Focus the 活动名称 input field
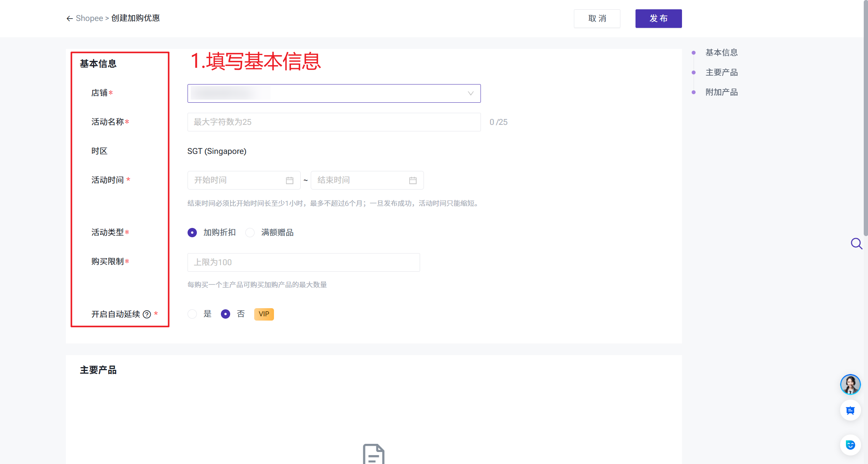Image resolution: width=868 pixels, height=464 pixels. coord(334,122)
